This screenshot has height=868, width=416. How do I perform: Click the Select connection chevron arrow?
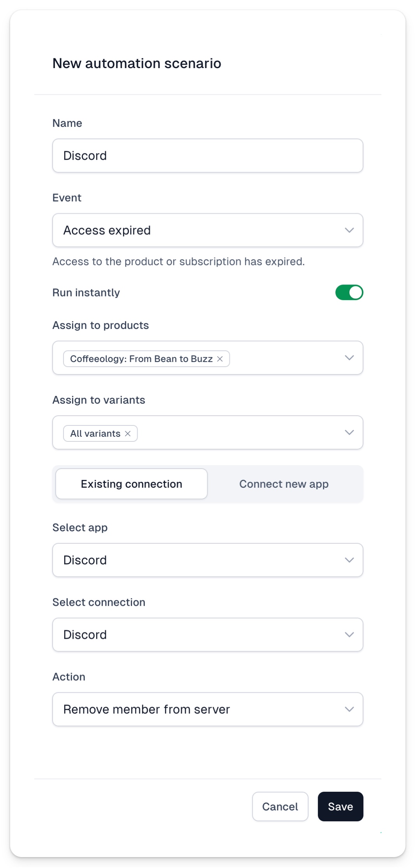[349, 634]
